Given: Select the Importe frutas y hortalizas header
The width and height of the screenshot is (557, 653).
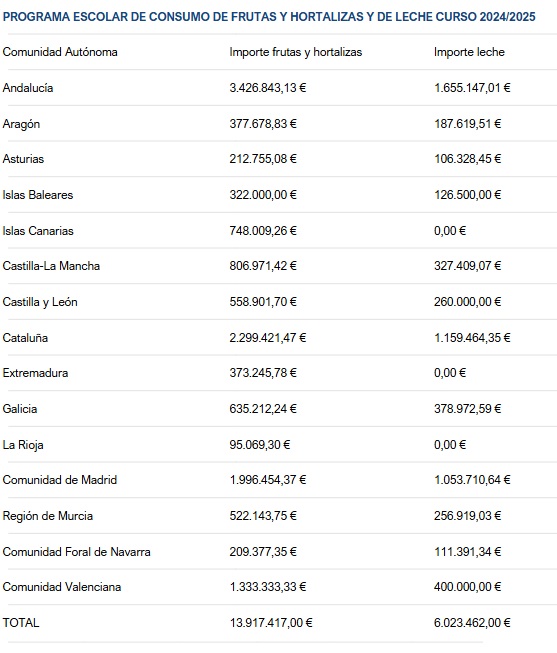Looking at the screenshot, I should 296,52.
